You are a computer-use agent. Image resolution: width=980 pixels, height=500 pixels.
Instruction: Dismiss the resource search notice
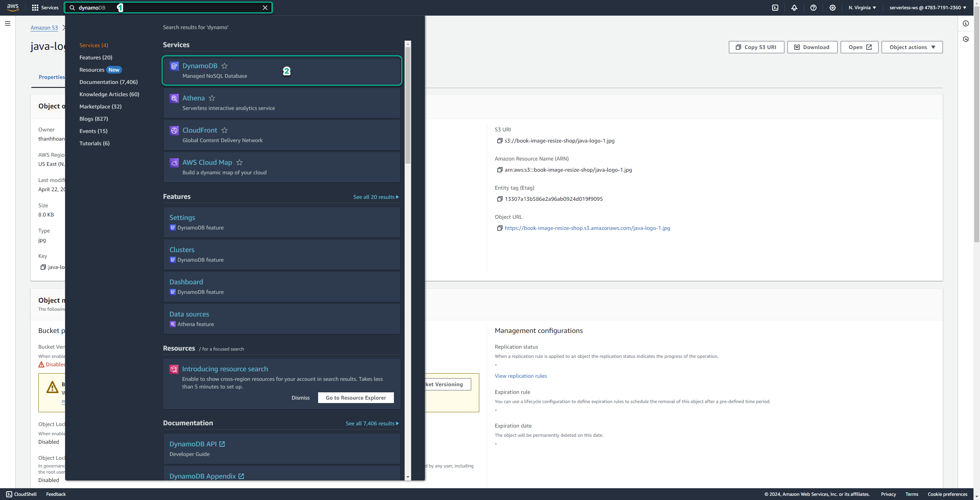pos(301,398)
